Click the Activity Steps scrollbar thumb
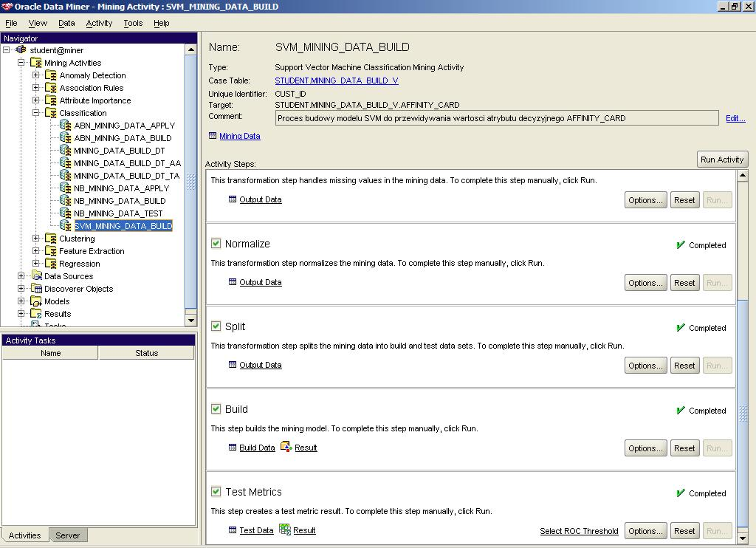The width and height of the screenshot is (756, 548). 743,415
